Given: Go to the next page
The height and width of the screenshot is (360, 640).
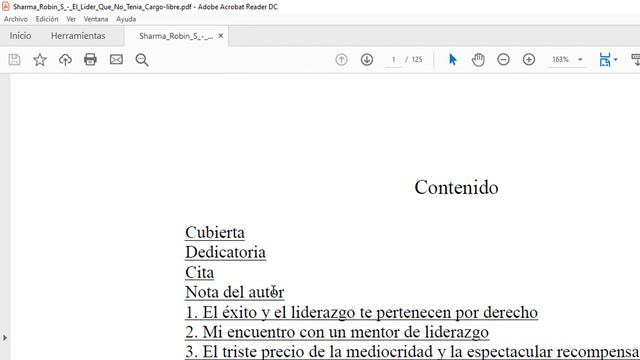Looking at the screenshot, I should point(367,60).
